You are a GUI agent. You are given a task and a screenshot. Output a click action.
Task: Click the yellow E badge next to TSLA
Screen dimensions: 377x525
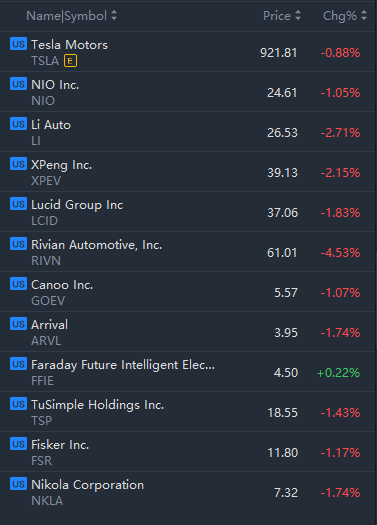click(70, 61)
